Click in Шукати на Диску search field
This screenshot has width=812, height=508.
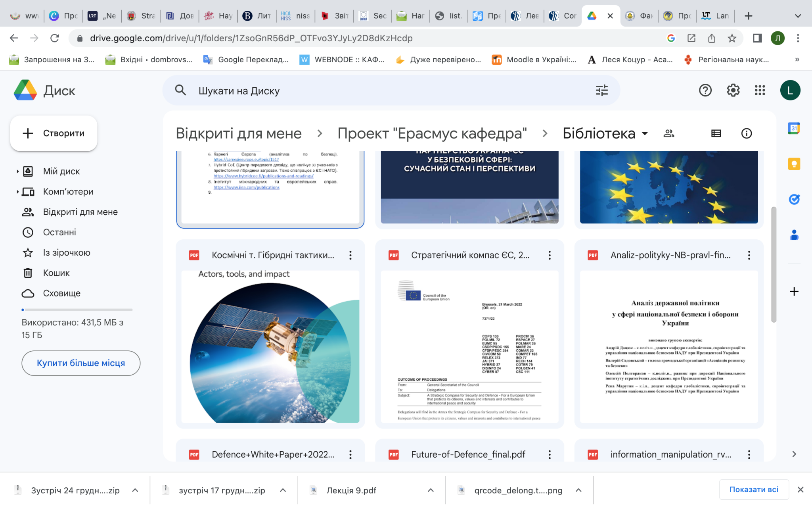[391, 90]
